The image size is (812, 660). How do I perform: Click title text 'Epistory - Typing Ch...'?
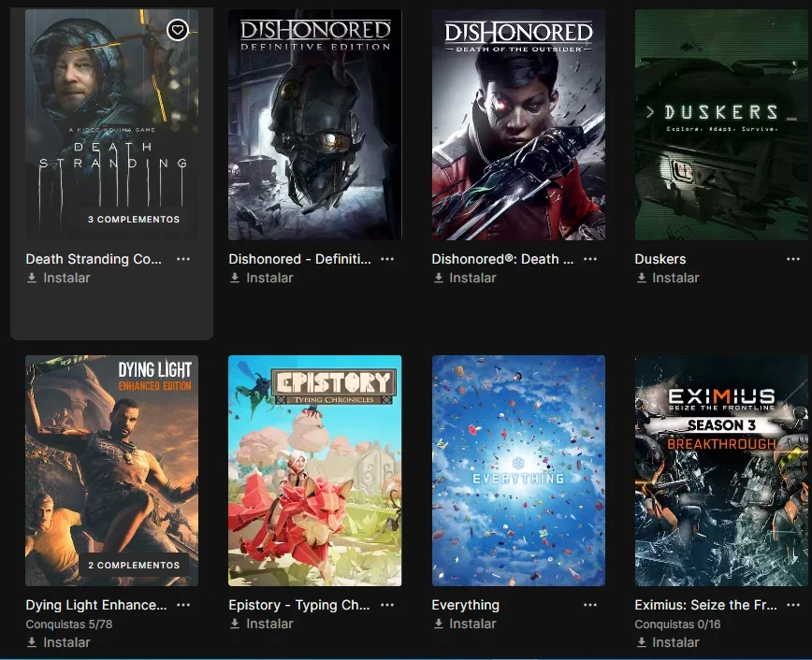click(x=299, y=605)
